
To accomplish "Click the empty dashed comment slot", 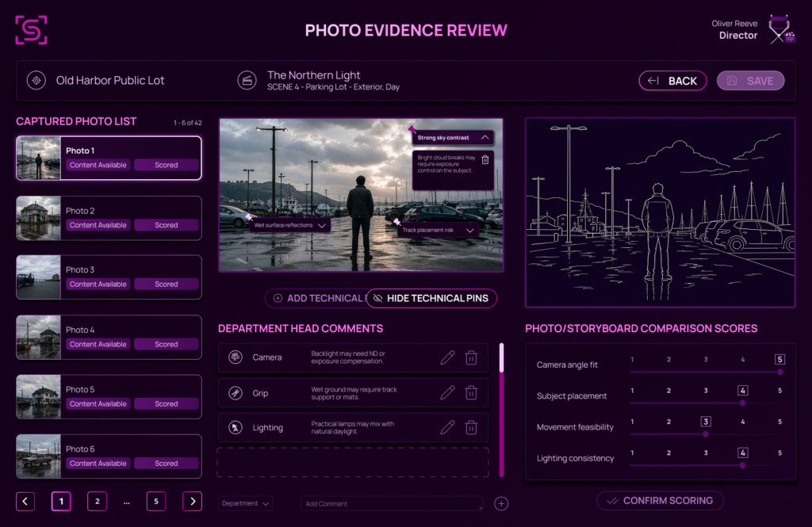I will [x=353, y=462].
